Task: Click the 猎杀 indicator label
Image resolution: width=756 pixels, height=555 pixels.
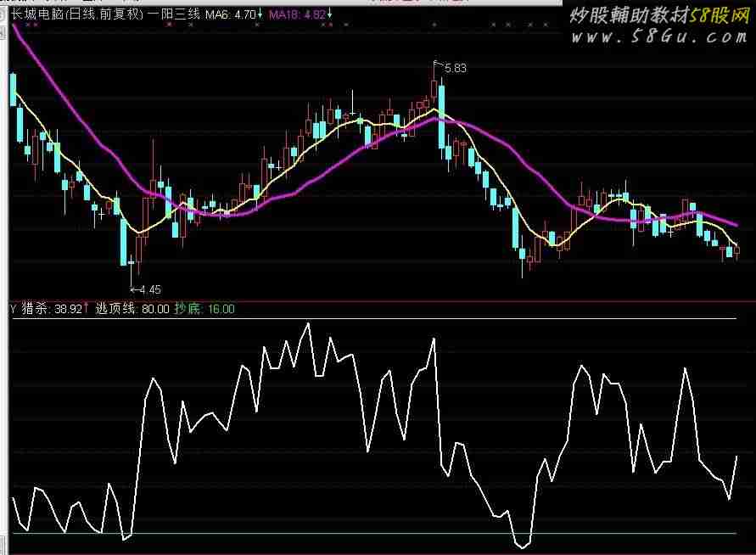Action: 35,310
